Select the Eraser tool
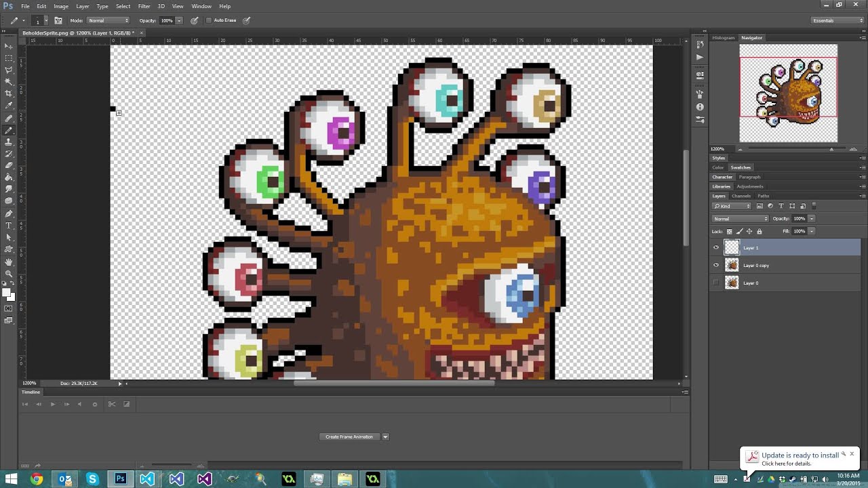Screen dimensions: 868x488 [x=8, y=165]
